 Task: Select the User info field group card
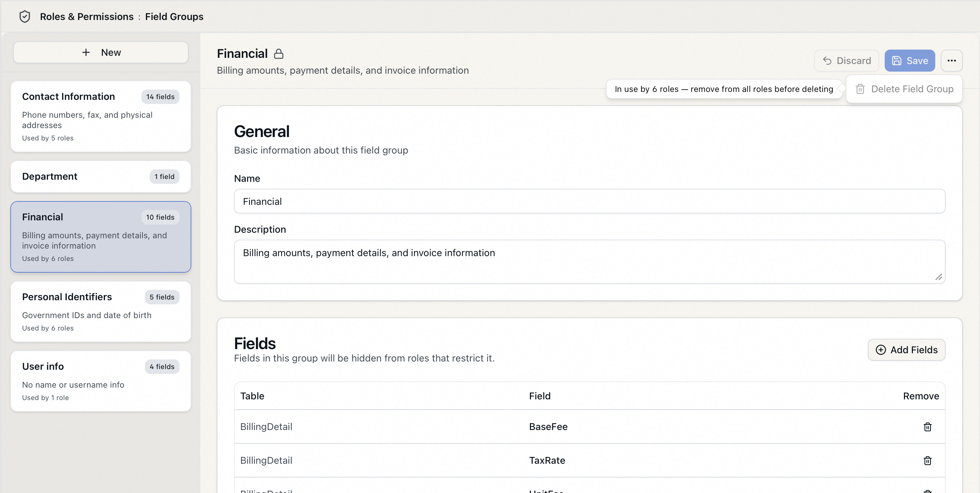pos(101,381)
